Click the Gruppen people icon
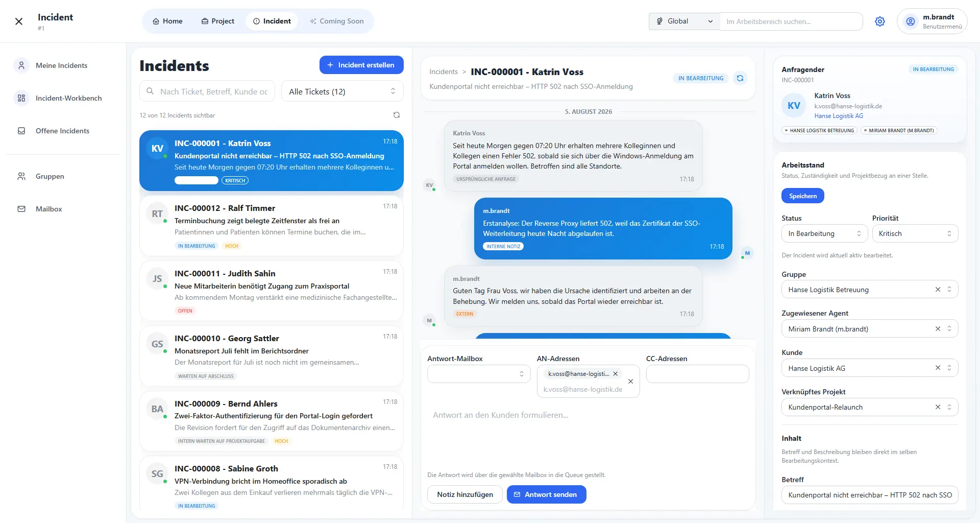 coord(21,176)
